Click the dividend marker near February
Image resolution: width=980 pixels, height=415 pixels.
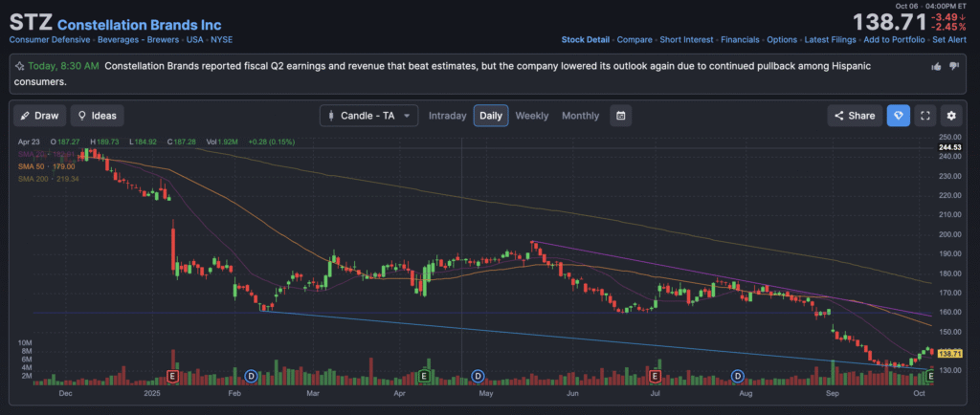(x=252, y=377)
